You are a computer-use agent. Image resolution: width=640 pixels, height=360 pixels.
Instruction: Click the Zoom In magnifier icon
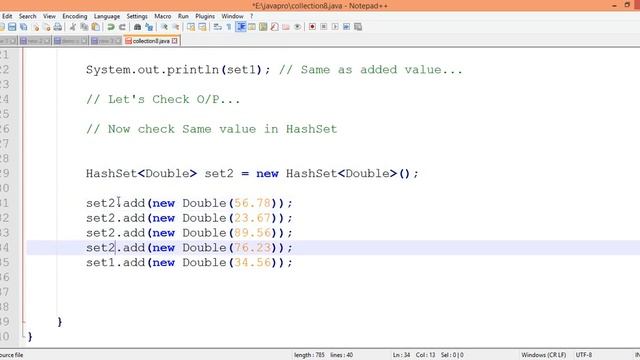[x=164, y=27]
